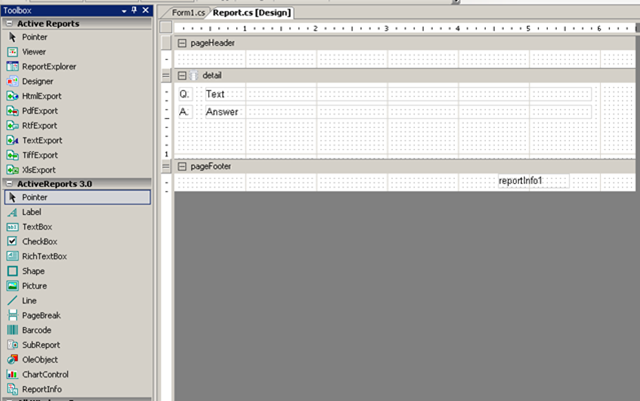Click the PdfExport component icon

pyautogui.click(x=13, y=111)
